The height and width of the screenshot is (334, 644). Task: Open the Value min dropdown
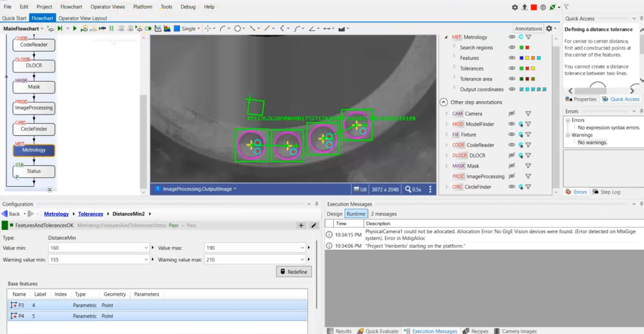pyautogui.click(x=146, y=248)
